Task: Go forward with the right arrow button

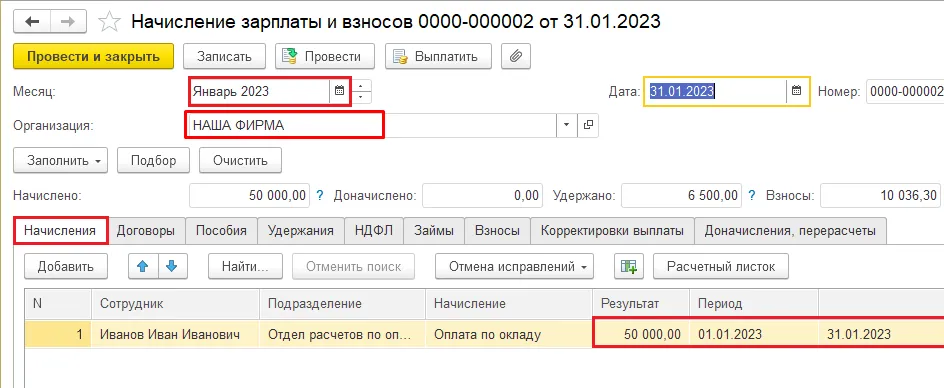Action: click(x=69, y=22)
